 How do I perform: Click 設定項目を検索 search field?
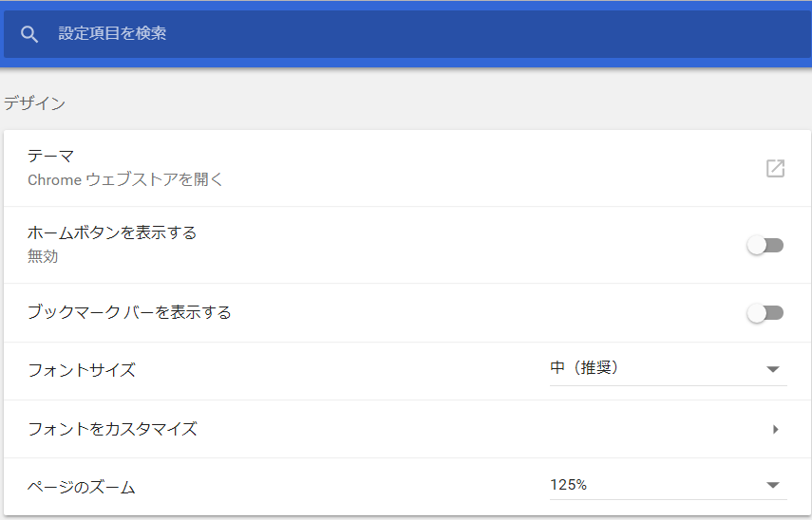tap(407, 33)
